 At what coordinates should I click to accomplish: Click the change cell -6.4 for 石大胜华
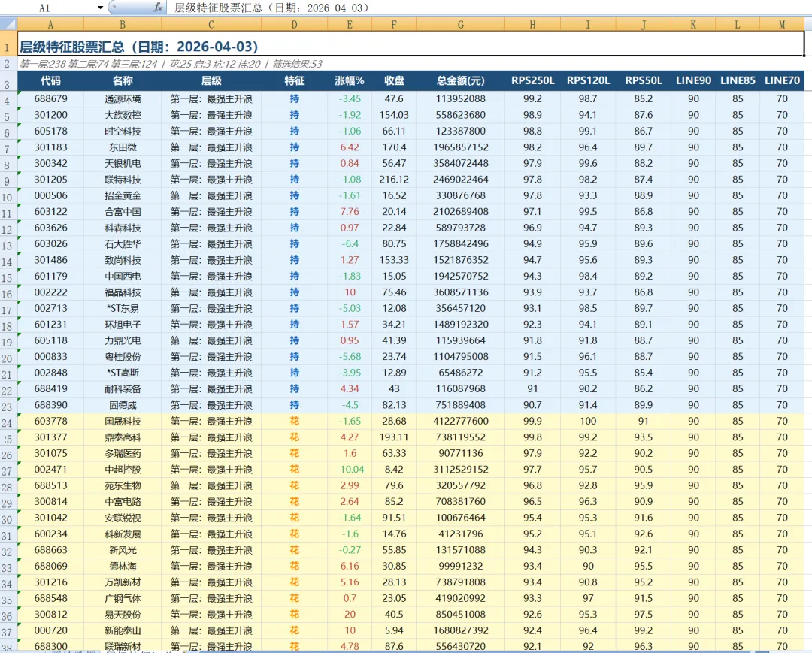click(x=350, y=243)
